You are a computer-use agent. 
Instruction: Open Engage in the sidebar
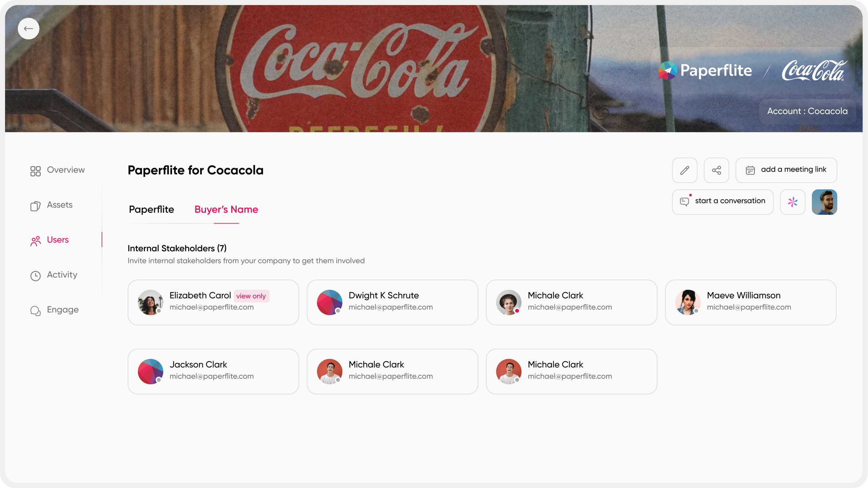(x=54, y=310)
